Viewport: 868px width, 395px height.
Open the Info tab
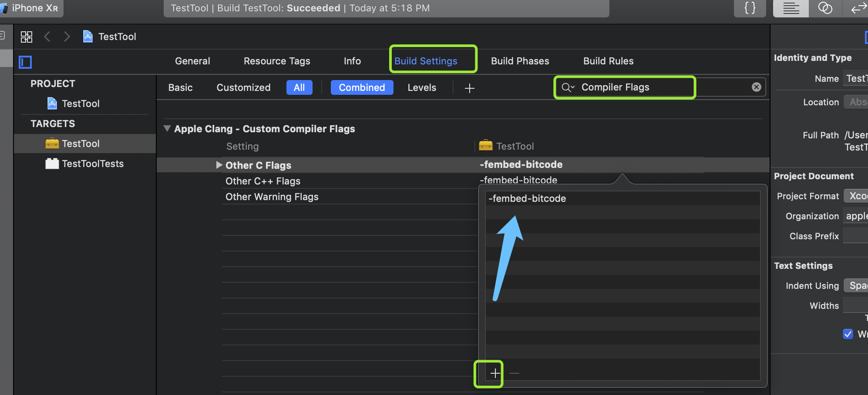352,61
